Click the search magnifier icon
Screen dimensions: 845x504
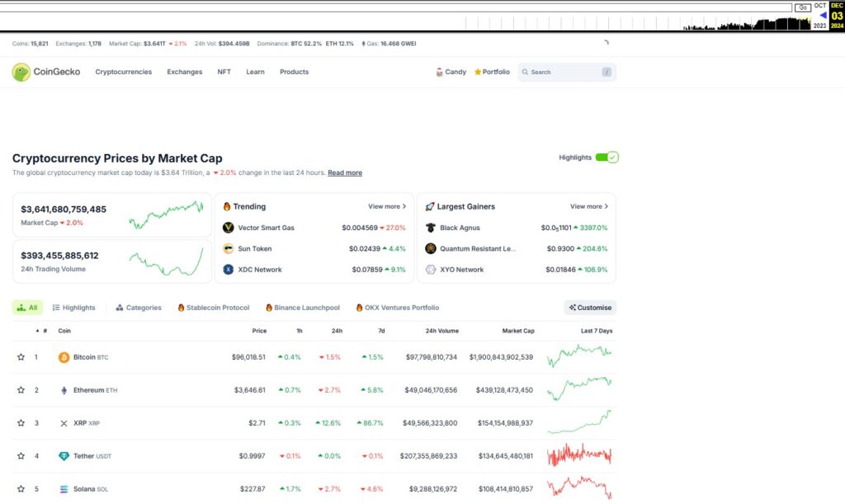(x=525, y=72)
